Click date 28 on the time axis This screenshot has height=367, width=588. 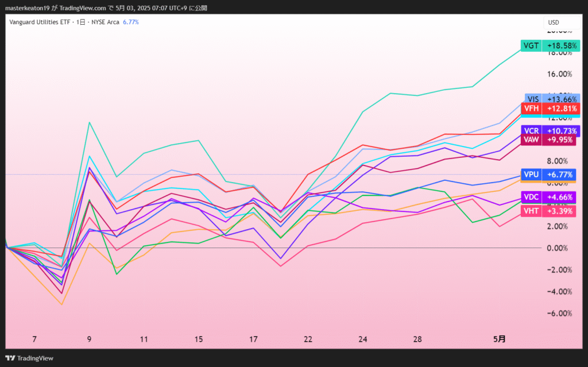tap(417, 339)
